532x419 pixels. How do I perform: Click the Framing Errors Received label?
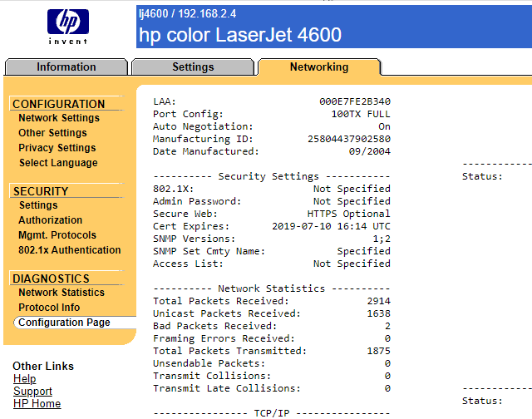coord(224,338)
